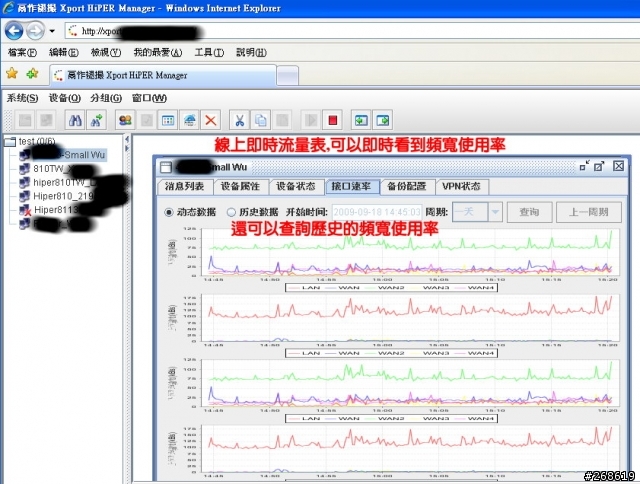Iconify the Small Wu internal window
The height and width of the screenshot is (484, 640).
584,166
